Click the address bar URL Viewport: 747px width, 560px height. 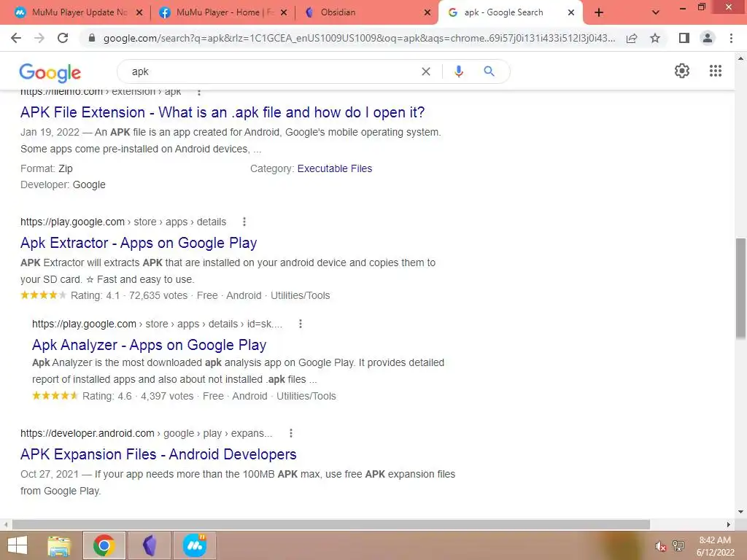click(x=359, y=38)
